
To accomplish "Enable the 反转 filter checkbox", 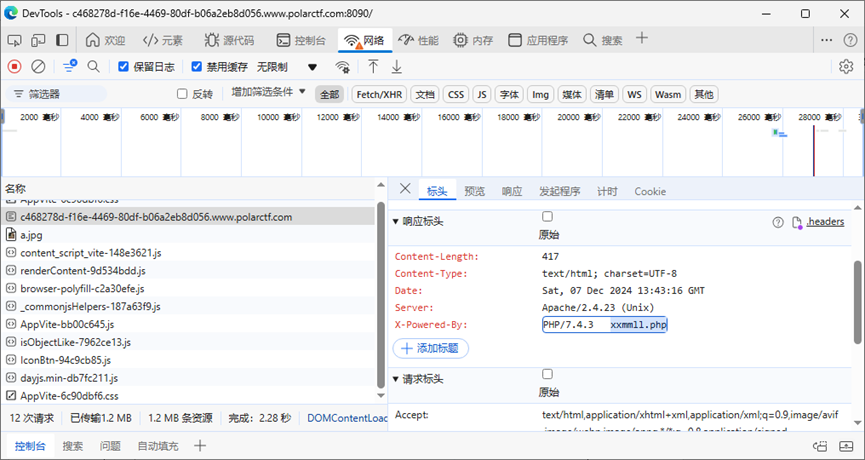I will [x=182, y=94].
